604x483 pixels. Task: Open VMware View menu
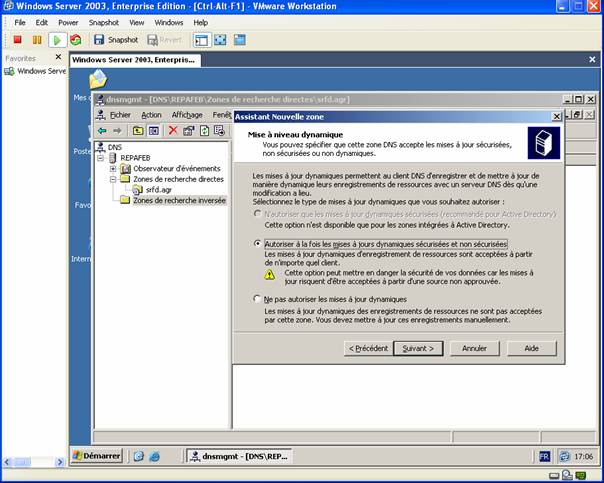pyautogui.click(x=137, y=23)
